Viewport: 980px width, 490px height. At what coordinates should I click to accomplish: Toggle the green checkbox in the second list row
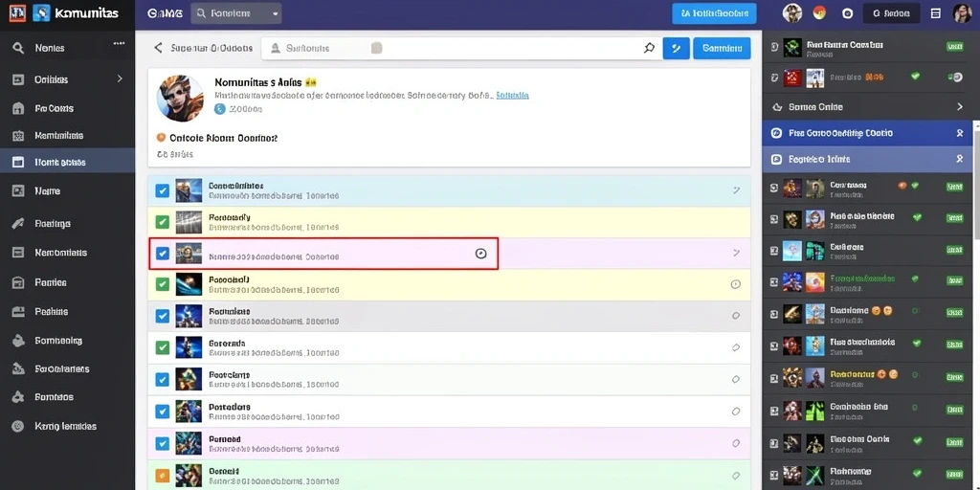[163, 222]
